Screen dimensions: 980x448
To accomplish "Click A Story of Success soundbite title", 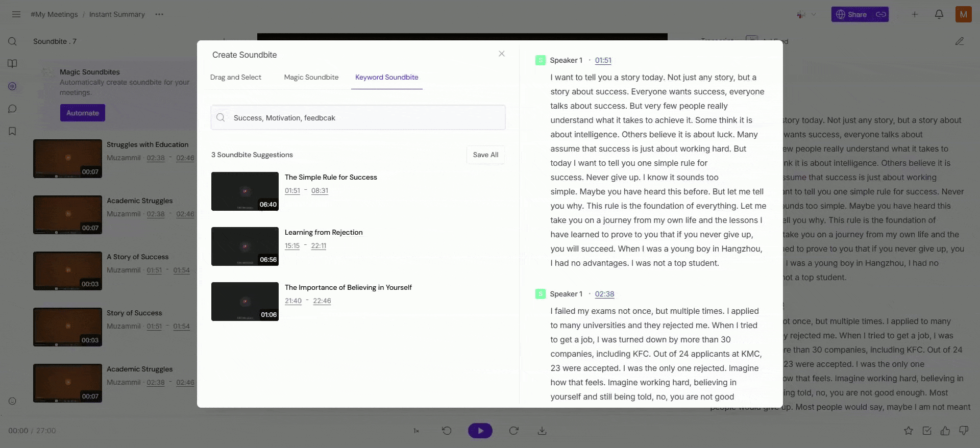I will [137, 257].
